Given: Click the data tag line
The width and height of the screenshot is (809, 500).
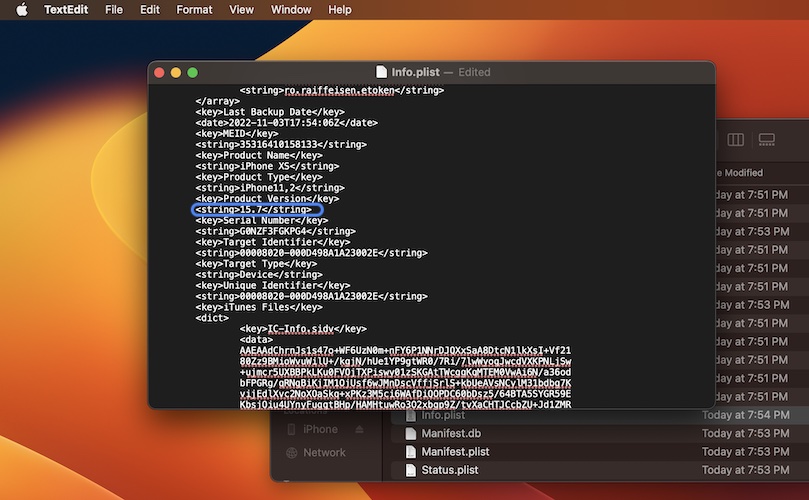Looking at the screenshot, I should pos(256,340).
